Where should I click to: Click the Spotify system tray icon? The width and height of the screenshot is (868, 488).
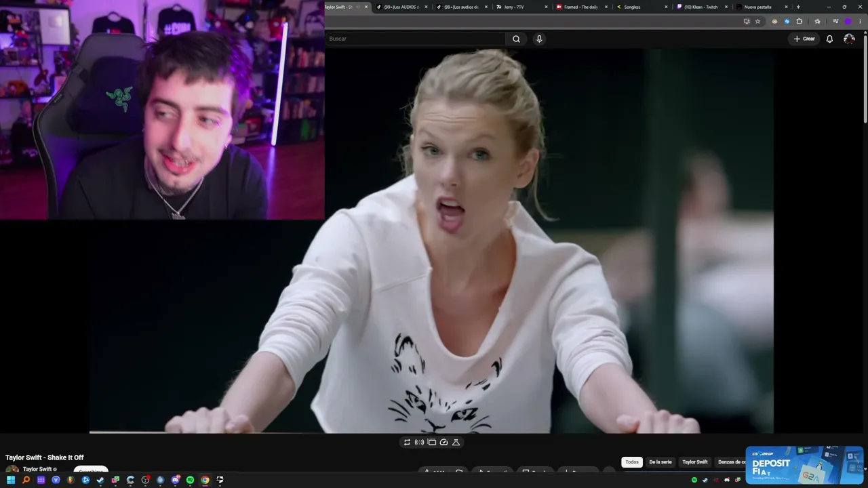tap(694, 480)
